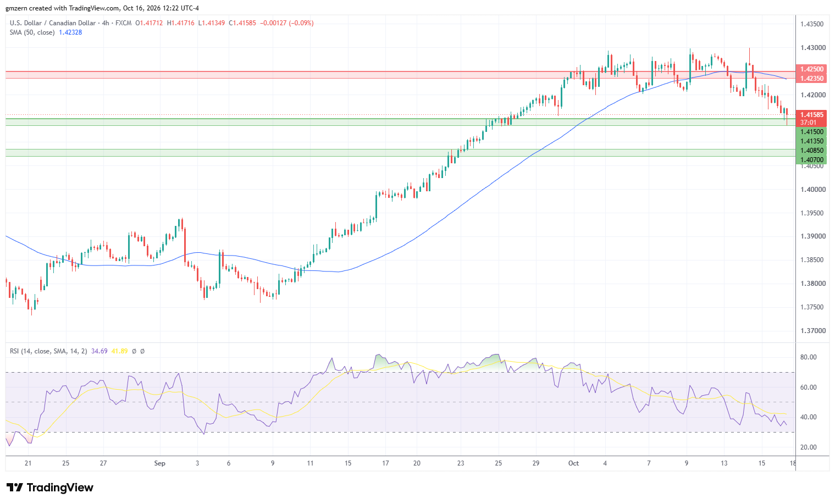Click the RSI moving average value 41.89
Screen dimensions: 835x504
point(119,351)
